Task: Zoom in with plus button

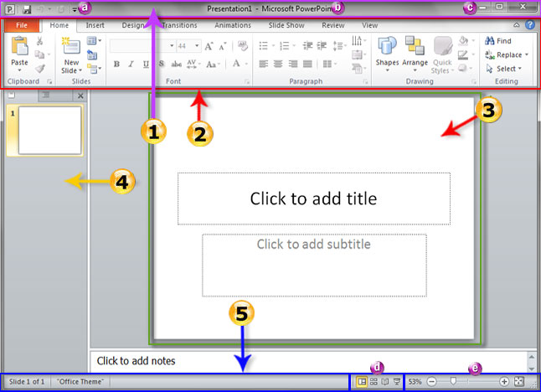Action: tap(504, 382)
